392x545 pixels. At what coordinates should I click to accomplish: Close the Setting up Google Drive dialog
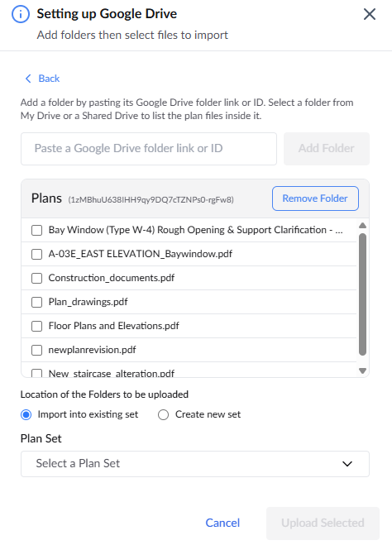tap(370, 14)
